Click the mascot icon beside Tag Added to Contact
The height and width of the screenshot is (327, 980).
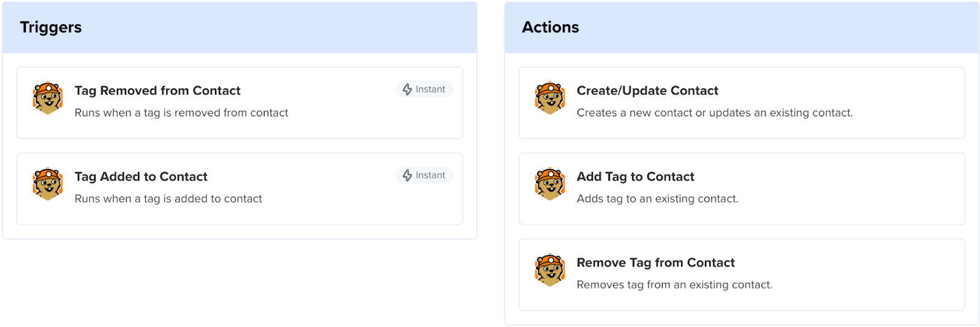(x=48, y=184)
